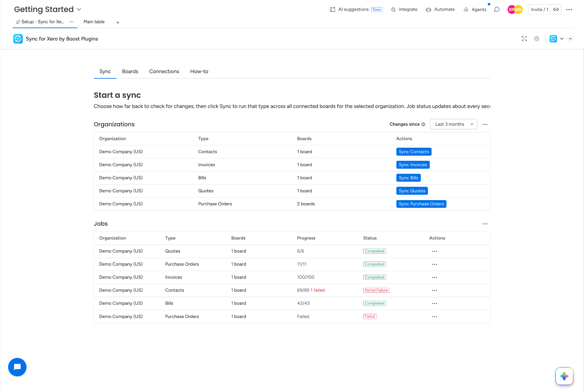The width and height of the screenshot is (584, 392).
Task: Switch to the Boards tab
Action: pyautogui.click(x=130, y=72)
